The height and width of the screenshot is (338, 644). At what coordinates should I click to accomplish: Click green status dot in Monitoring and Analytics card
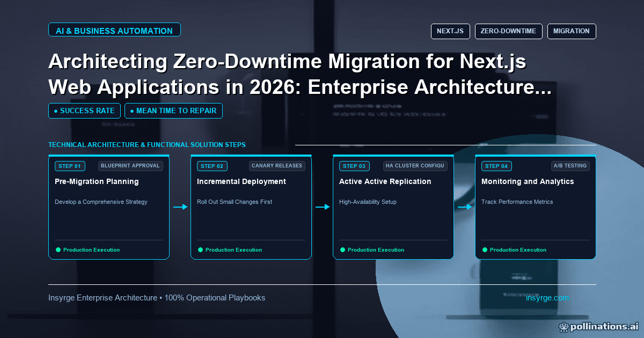(x=485, y=250)
